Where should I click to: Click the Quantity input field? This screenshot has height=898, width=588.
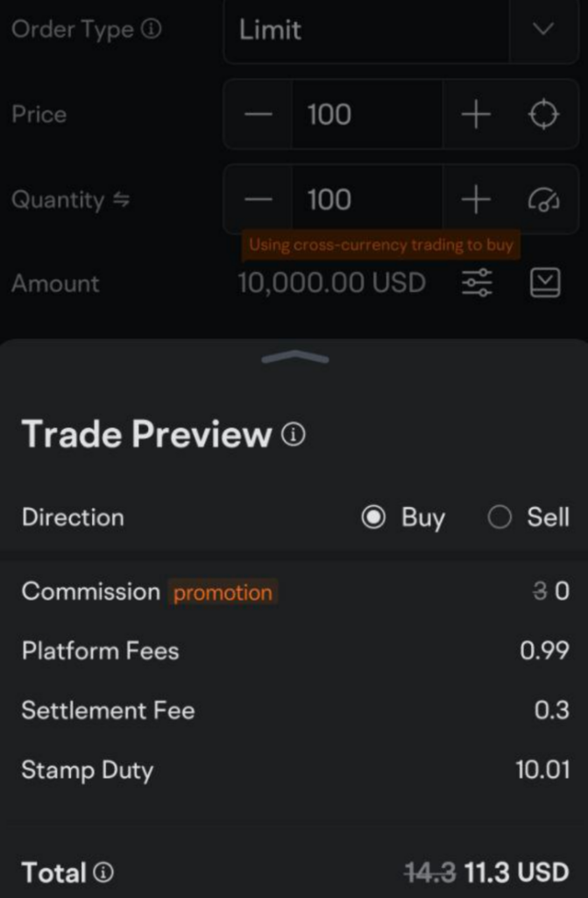(367, 200)
